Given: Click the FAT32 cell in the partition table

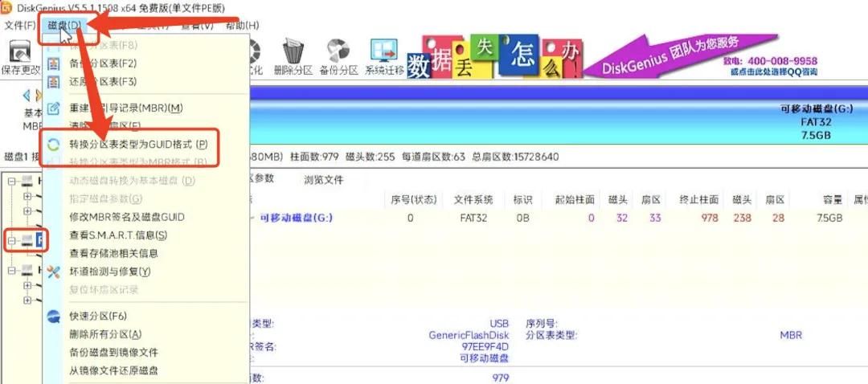Looking at the screenshot, I should pos(473,218).
